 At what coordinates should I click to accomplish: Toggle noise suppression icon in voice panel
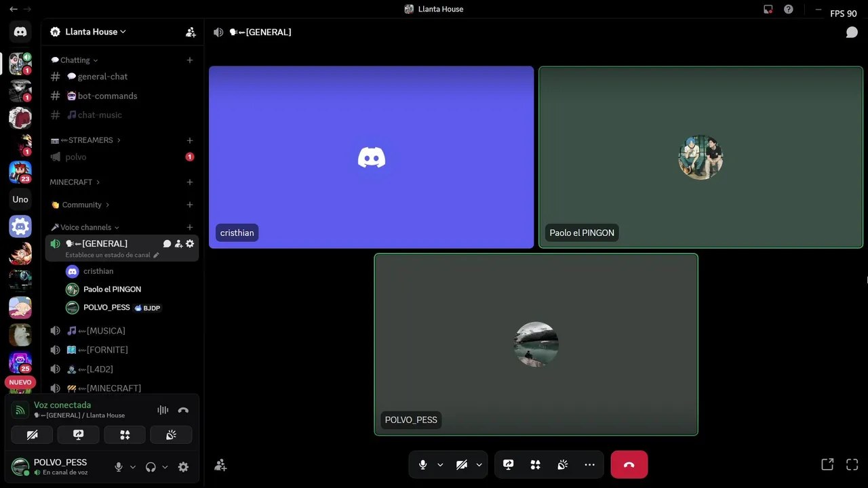[x=163, y=410]
